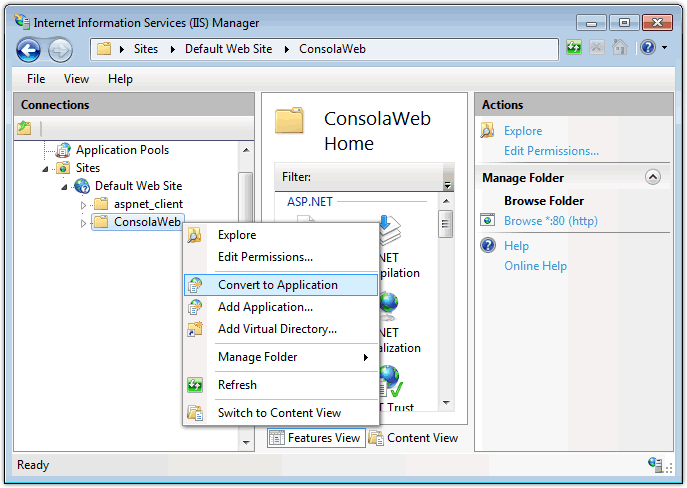
Task: Click the .NET Compilation feature icon
Action: point(389,231)
